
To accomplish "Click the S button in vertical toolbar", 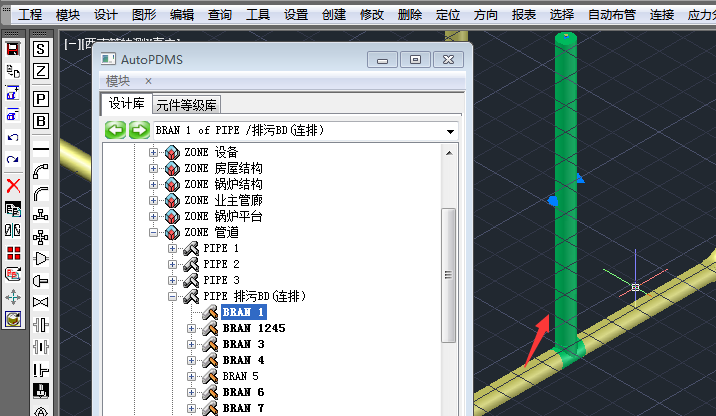I will click(x=41, y=49).
